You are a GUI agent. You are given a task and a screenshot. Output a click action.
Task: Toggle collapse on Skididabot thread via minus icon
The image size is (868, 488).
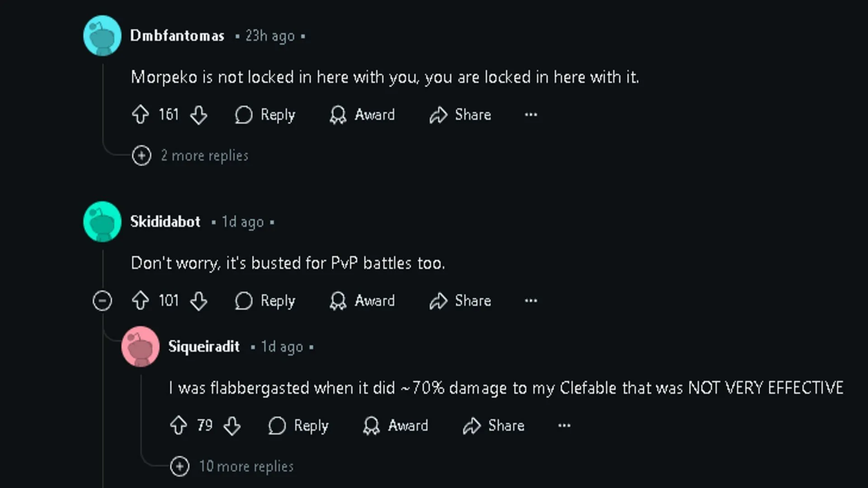click(102, 300)
